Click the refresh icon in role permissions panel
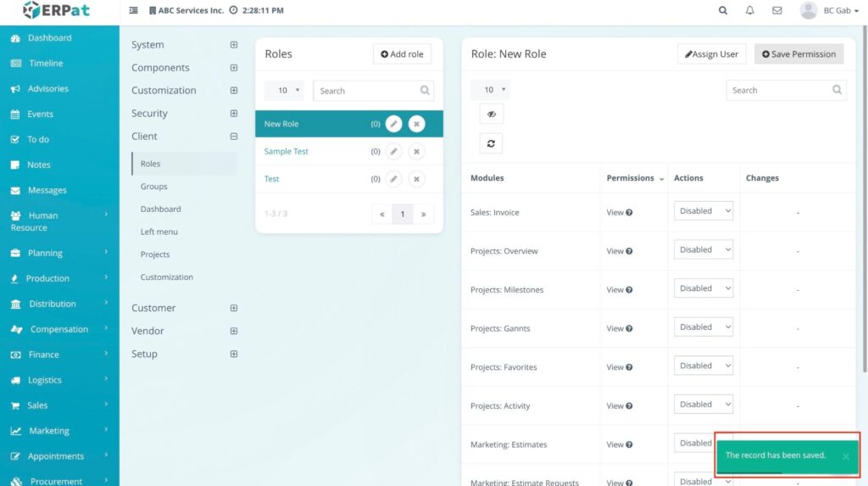This screenshot has height=486, width=868. [491, 143]
